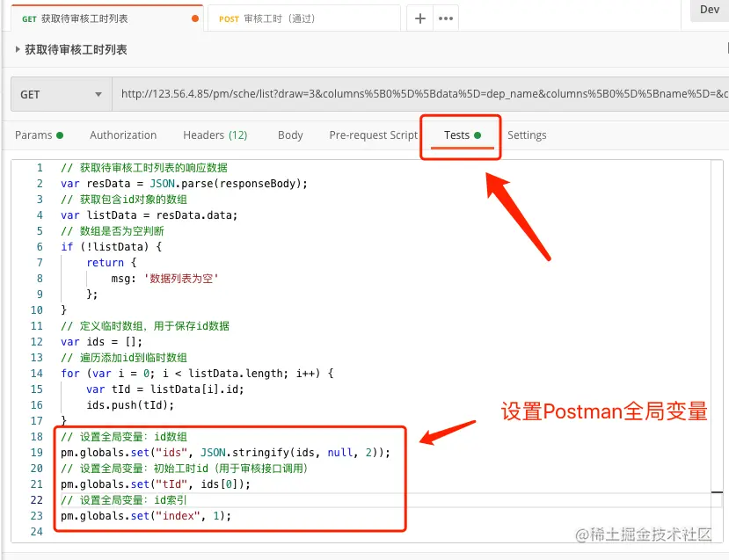Click comment line 1 '获取待审核工时列表的响应数据'
The width and height of the screenshot is (729, 560).
coord(154,167)
